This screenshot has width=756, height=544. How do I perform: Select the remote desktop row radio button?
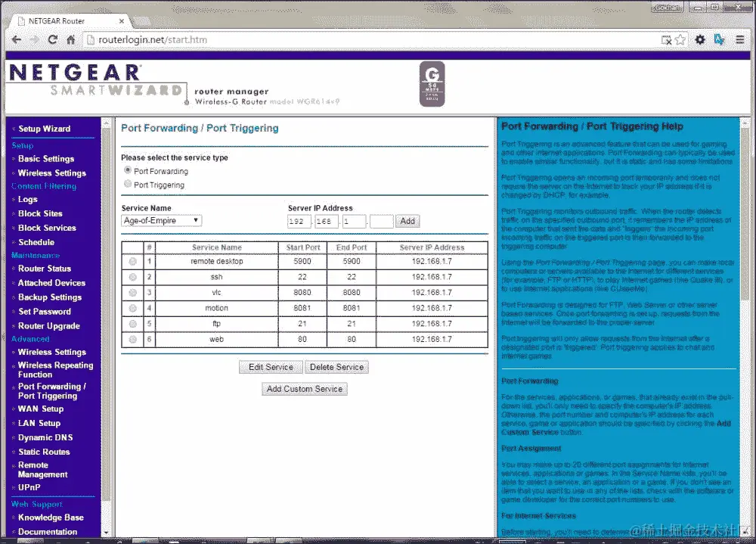coord(132,261)
